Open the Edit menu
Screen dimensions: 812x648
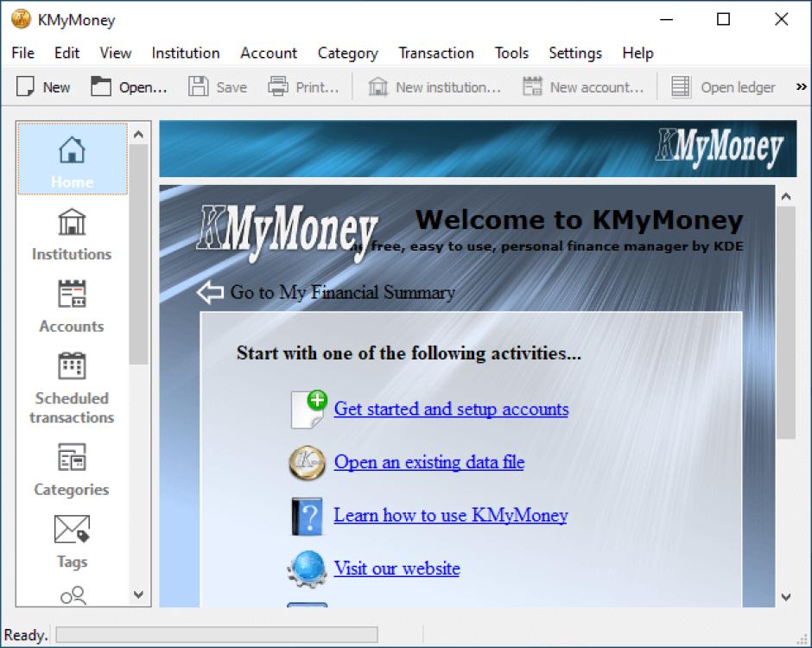pos(67,53)
